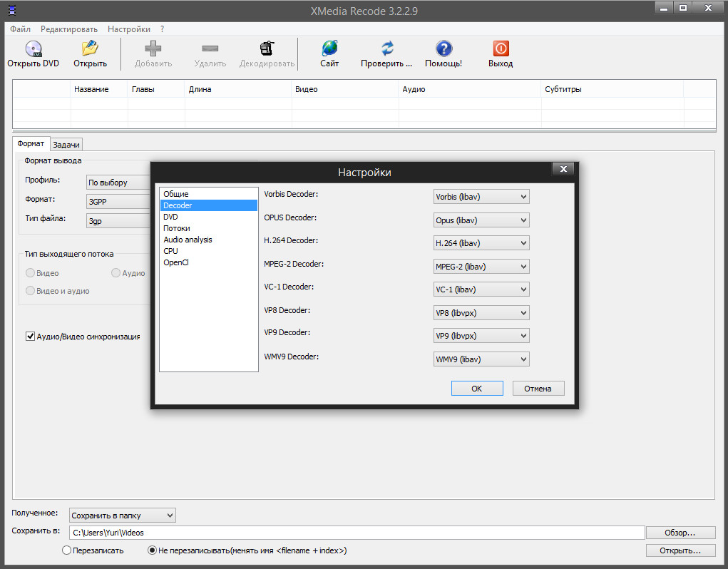Visit the website via Сайт globe icon
The image size is (728, 569).
click(x=329, y=48)
